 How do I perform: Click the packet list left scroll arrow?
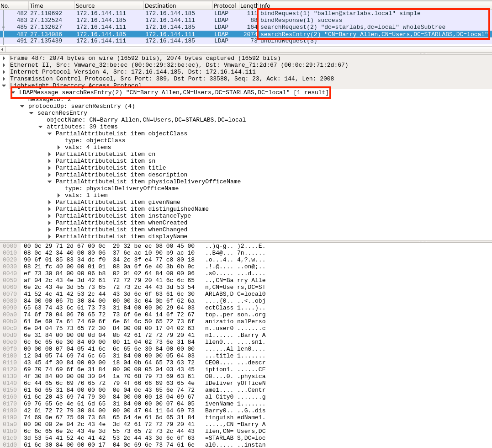2,49
